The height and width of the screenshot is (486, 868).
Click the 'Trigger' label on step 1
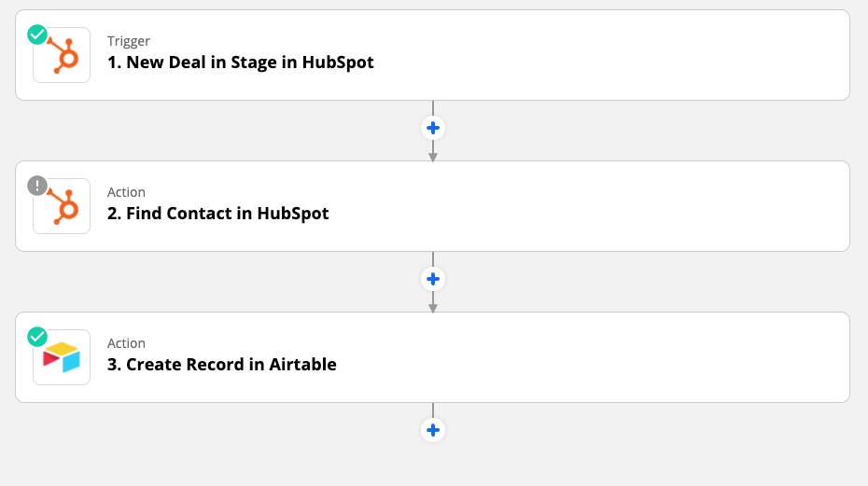129,41
